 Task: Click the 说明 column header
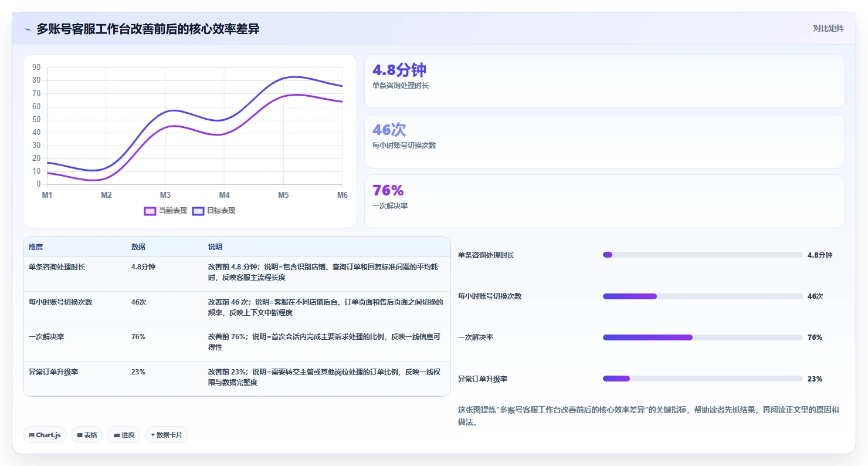tap(215, 247)
